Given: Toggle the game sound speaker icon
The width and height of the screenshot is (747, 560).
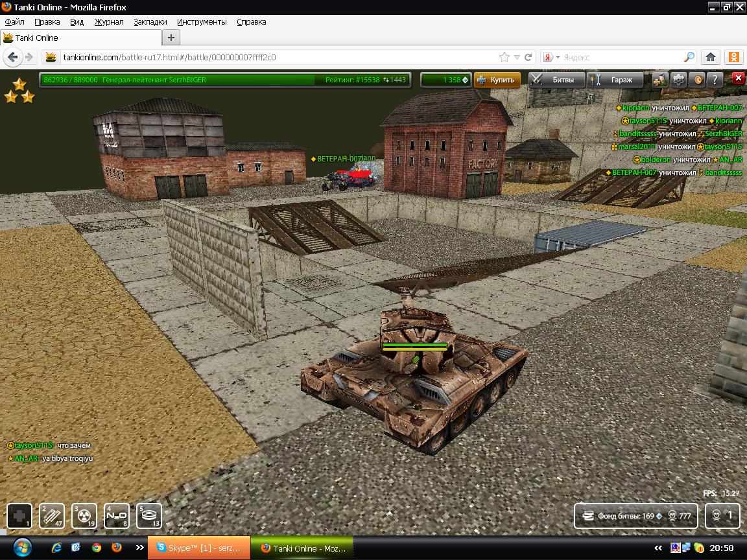Looking at the screenshot, I should click(x=698, y=80).
